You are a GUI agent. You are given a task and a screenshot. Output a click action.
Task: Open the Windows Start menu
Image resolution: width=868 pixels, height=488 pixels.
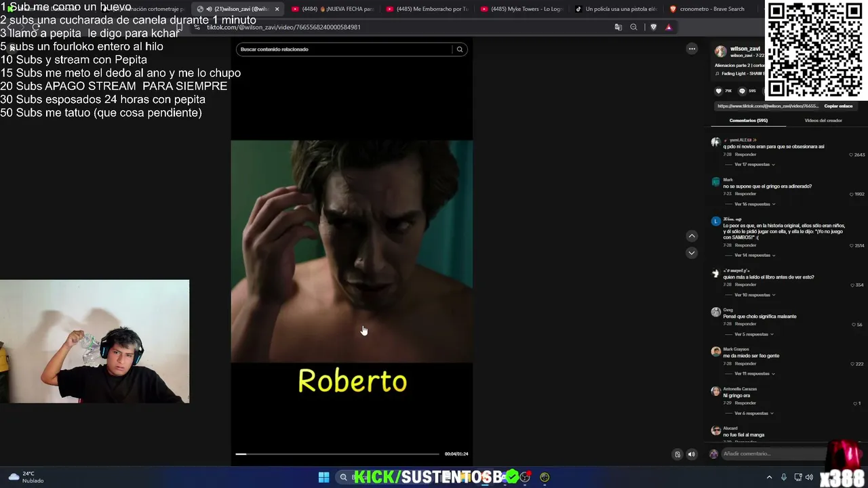point(323,477)
